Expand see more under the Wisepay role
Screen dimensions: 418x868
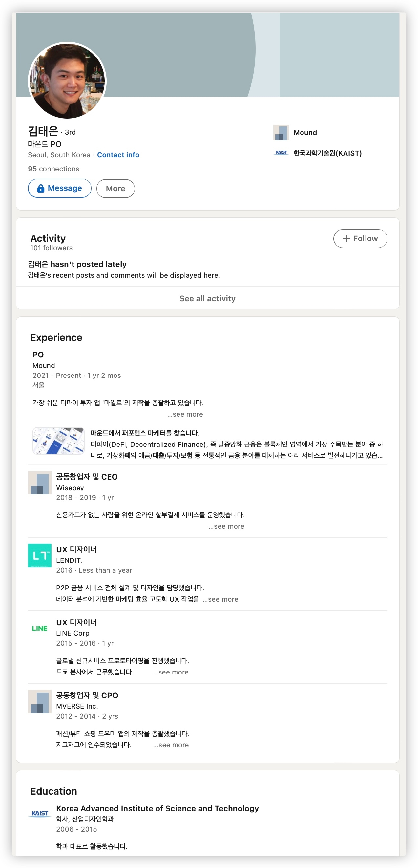click(226, 526)
